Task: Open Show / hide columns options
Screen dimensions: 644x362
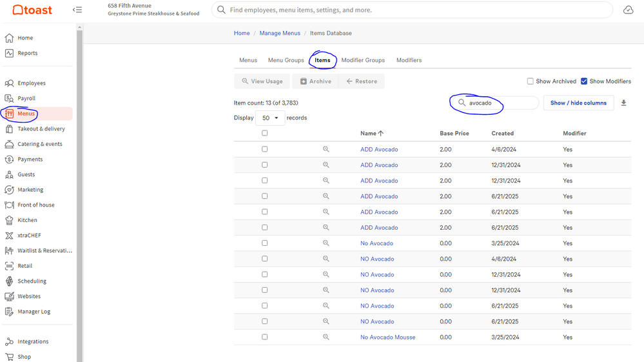Action: [x=578, y=103]
